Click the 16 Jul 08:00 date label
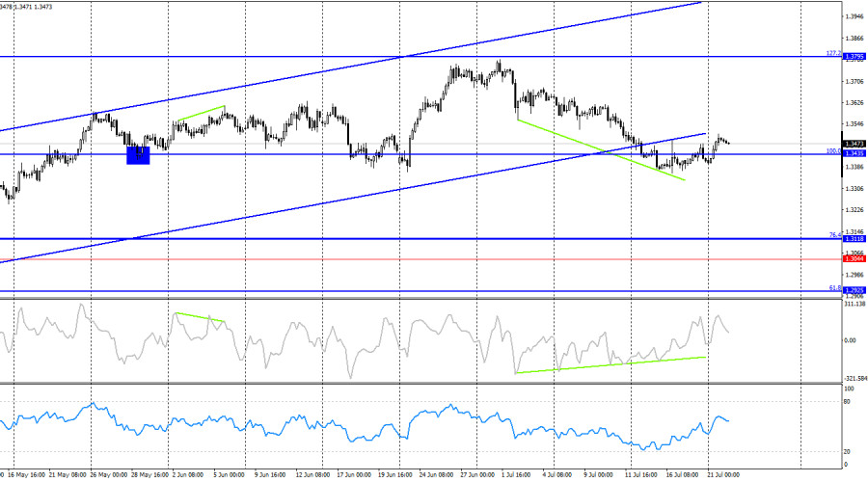The image size is (868, 482). coord(683,475)
